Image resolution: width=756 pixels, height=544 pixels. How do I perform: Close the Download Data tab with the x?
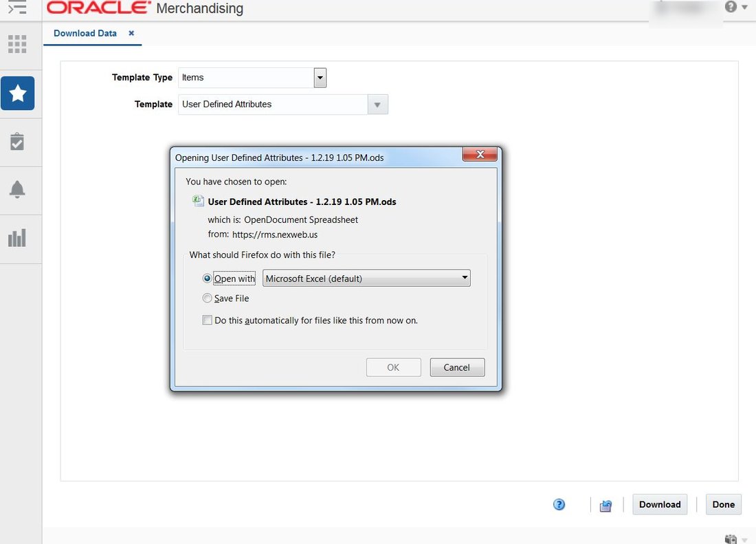tap(131, 33)
